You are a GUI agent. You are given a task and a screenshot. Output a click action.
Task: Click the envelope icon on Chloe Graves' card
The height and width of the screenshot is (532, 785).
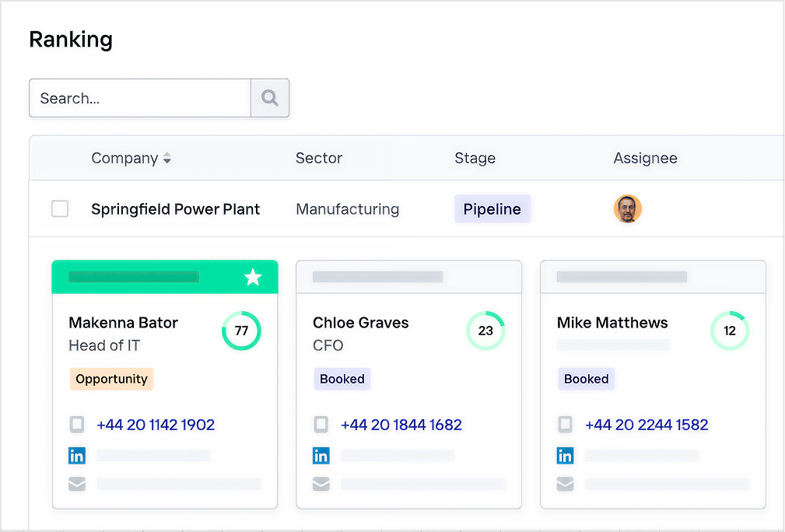pos(321,484)
